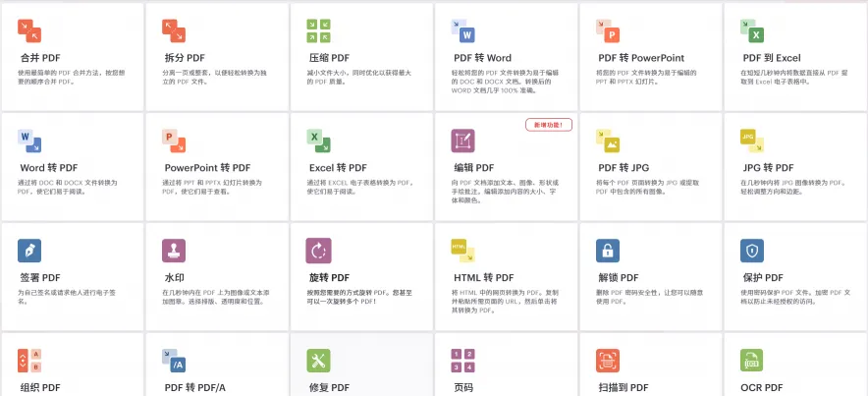Viewport: 868px width, 396px height.
Task: Click the 拆分 PDF split icon
Action: tap(174, 31)
